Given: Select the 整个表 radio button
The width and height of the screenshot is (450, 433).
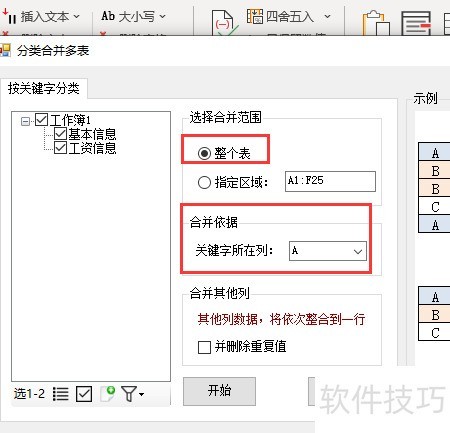Looking at the screenshot, I should coord(204,154).
